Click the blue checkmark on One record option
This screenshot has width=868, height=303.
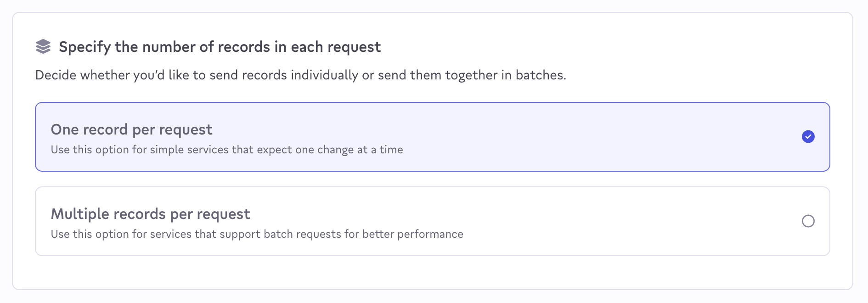[808, 137]
